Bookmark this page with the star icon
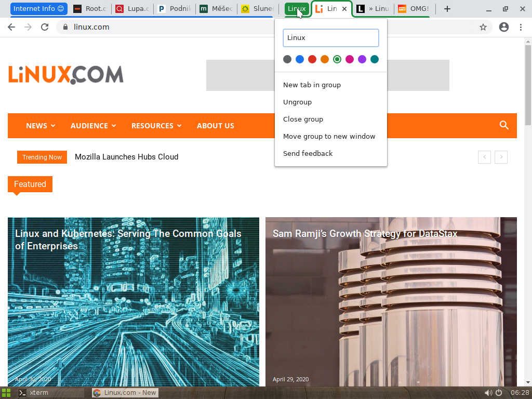This screenshot has height=399, width=532. 484,27
